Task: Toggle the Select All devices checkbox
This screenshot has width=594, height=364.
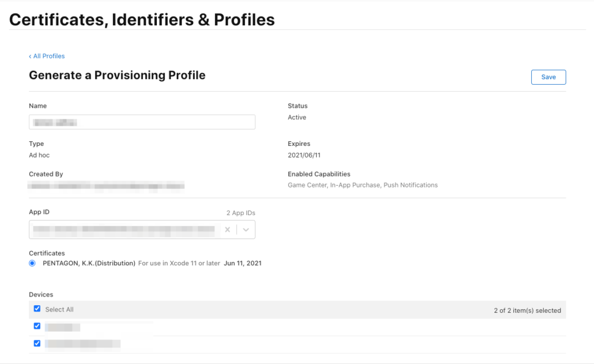Action: coord(37,309)
